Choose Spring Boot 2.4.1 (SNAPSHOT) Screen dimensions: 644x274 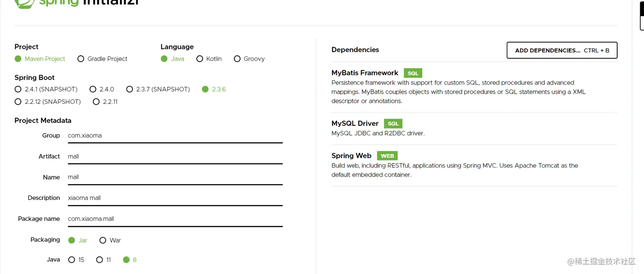[18, 89]
